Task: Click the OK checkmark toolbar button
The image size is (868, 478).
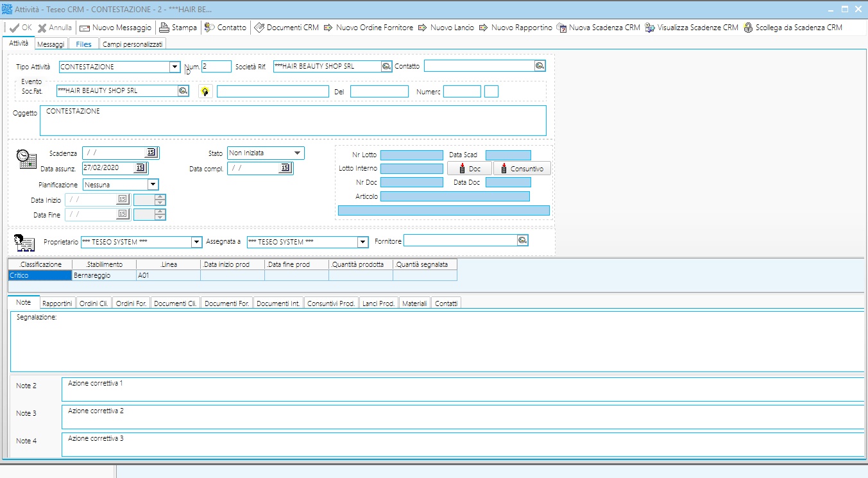Action: click(x=20, y=28)
